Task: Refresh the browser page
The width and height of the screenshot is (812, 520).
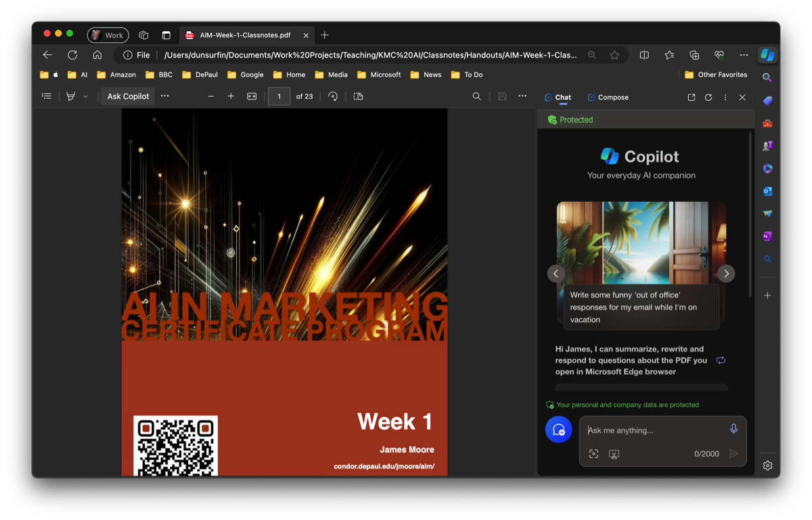Action: click(x=72, y=55)
